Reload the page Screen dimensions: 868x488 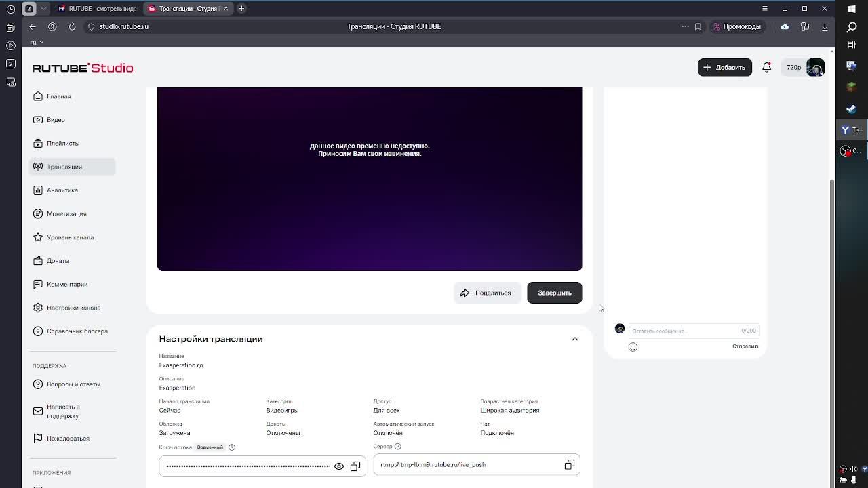[72, 26]
